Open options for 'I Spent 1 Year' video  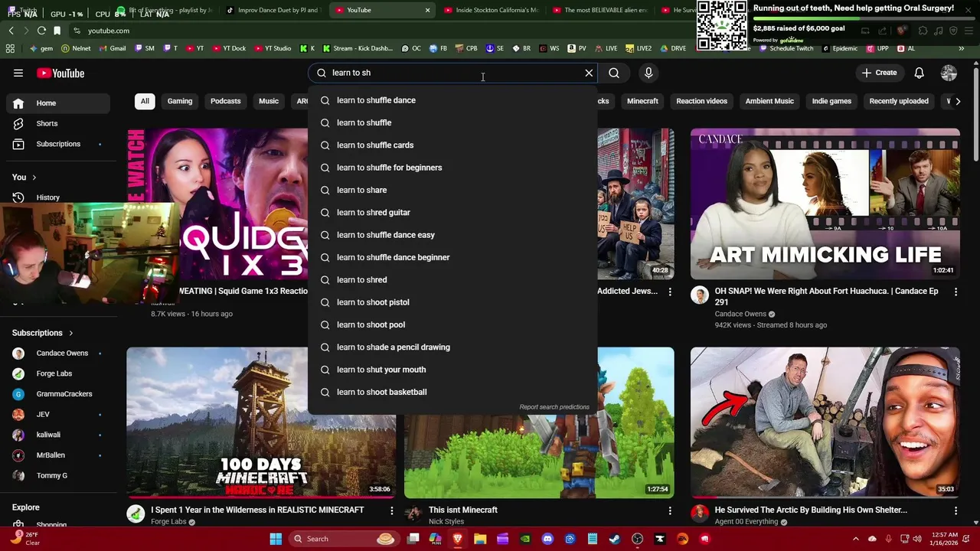(x=391, y=510)
